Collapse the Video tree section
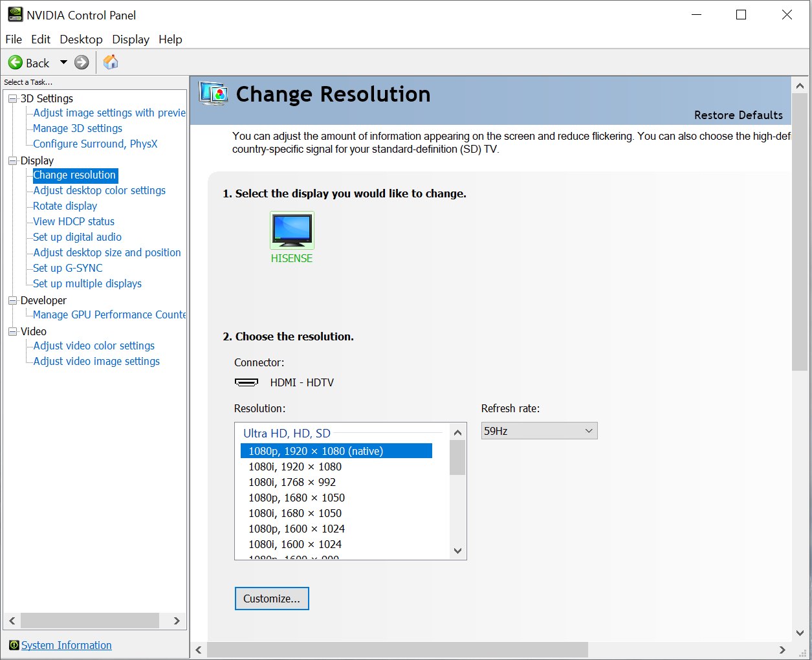This screenshot has height=660, width=812. (12, 331)
